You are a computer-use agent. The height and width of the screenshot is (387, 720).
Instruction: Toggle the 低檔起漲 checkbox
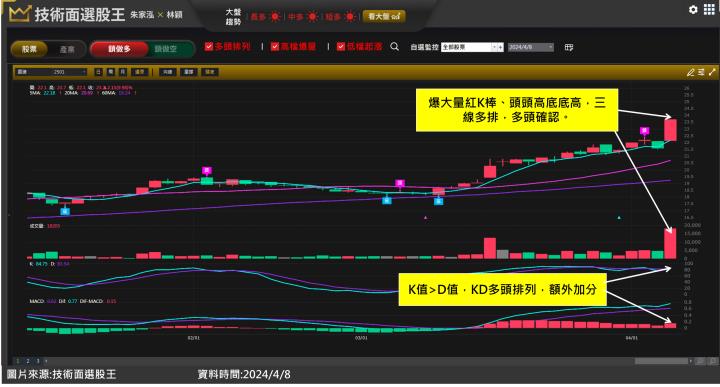pyautogui.click(x=341, y=46)
